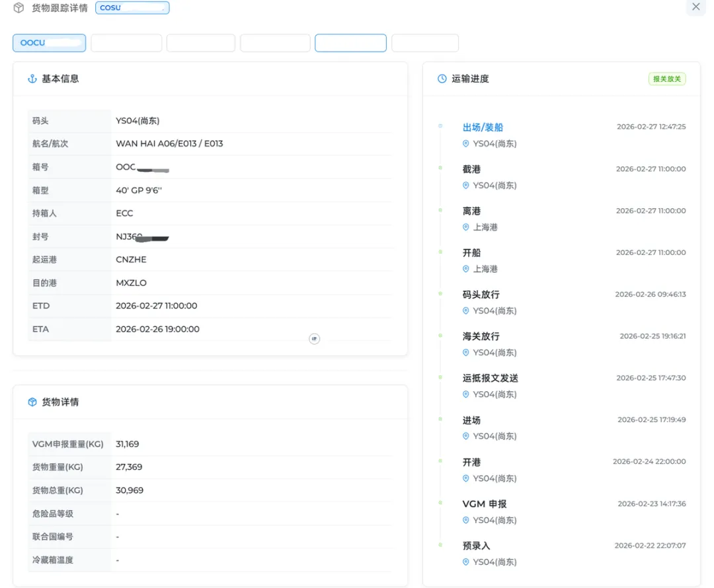Screen dimensions: 714x588
Task: Click location pin under 开船
Action: [x=466, y=269]
